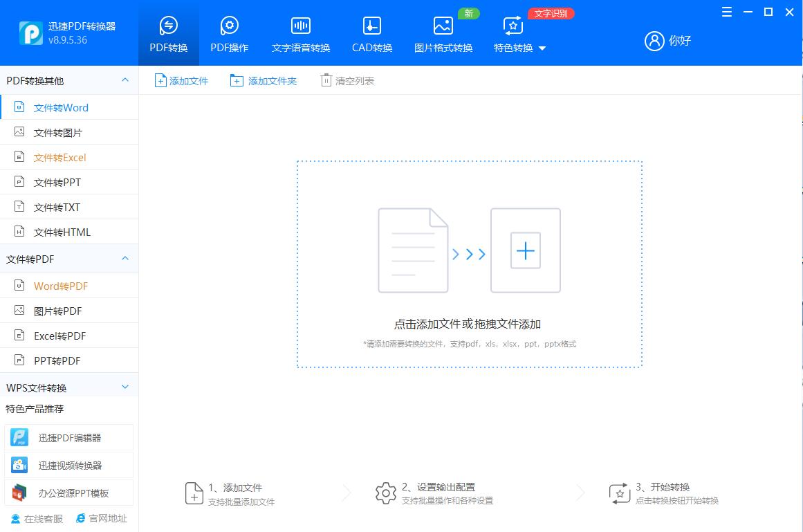The height and width of the screenshot is (532, 803).
Task: Collapse the 文件转PDF section
Action: click(x=125, y=259)
